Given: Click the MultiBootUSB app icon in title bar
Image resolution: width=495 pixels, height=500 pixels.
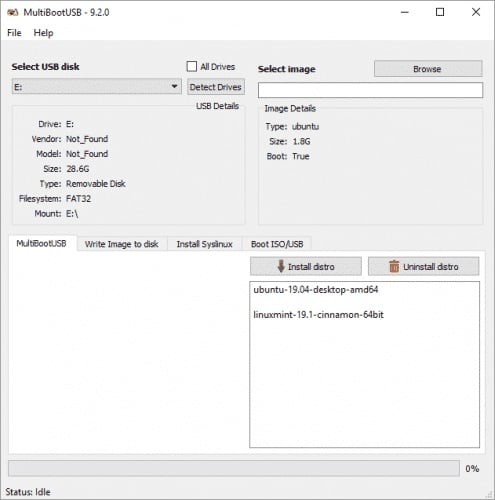Looking at the screenshot, I should [x=12, y=13].
